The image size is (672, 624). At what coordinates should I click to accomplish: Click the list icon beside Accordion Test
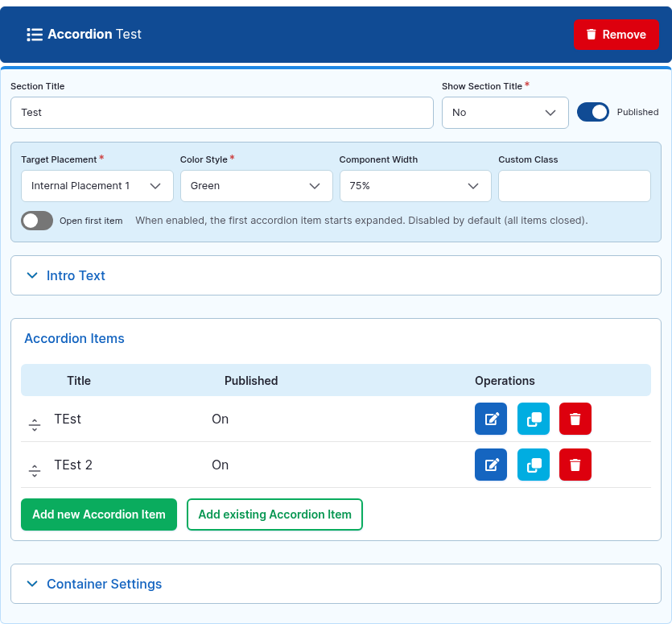35,35
